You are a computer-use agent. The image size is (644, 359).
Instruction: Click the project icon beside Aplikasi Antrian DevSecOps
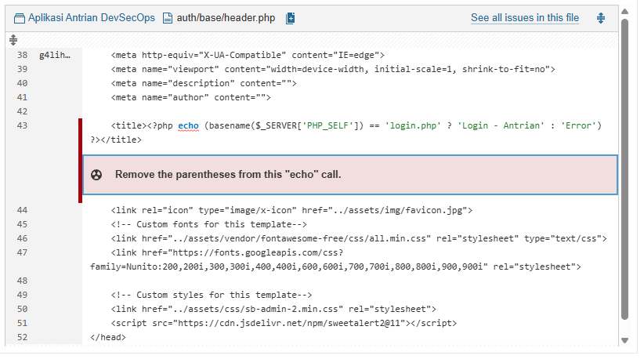[20, 18]
